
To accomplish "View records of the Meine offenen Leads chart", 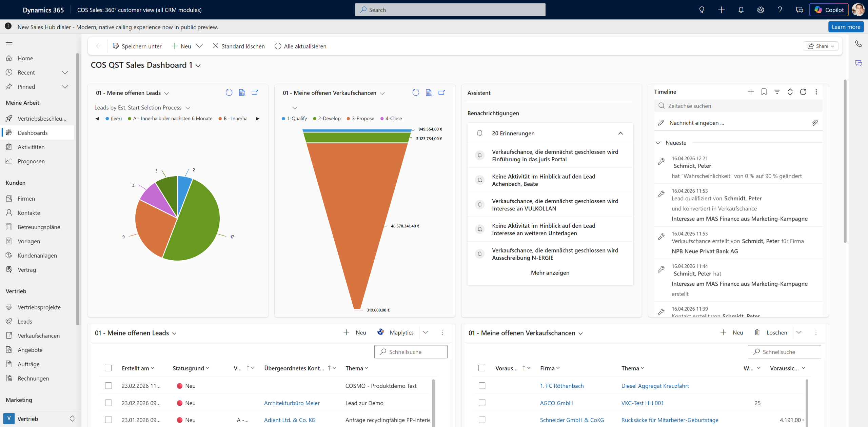I will point(242,93).
